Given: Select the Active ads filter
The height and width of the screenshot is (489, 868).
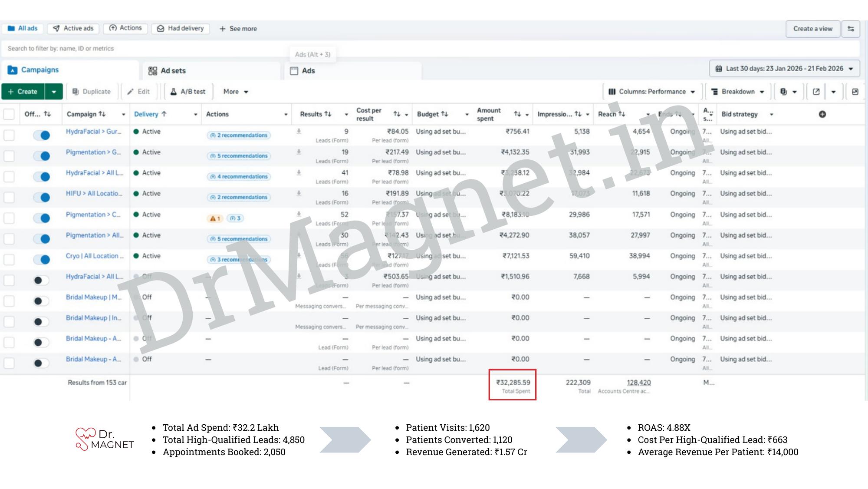Looking at the screenshot, I should click(73, 29).
